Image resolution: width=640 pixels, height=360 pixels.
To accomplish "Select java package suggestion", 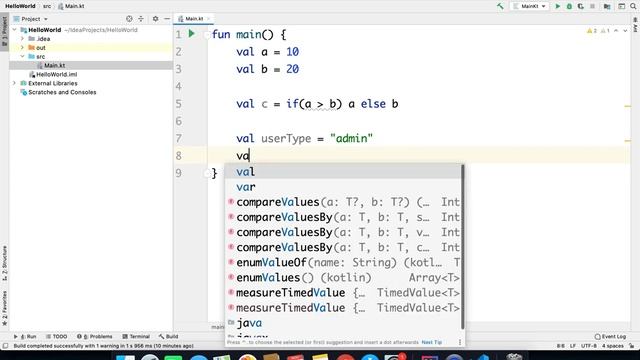I will point(343,323).
